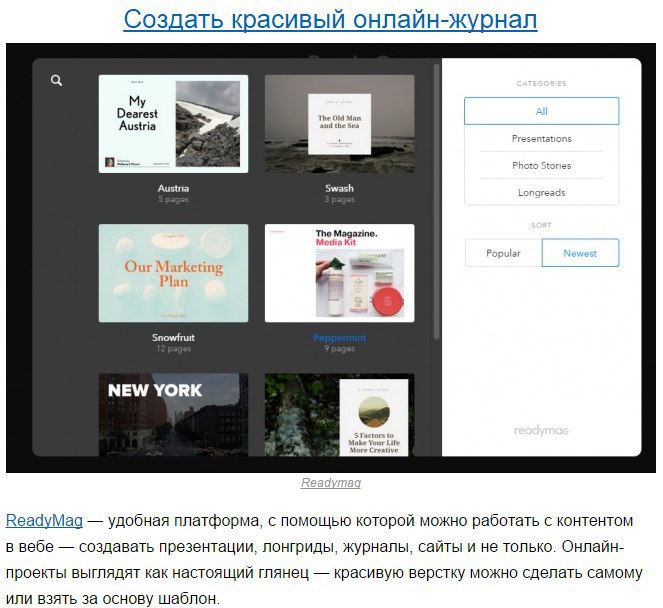
Task: Click the Swash template title
Action: [x=340, y=189]
